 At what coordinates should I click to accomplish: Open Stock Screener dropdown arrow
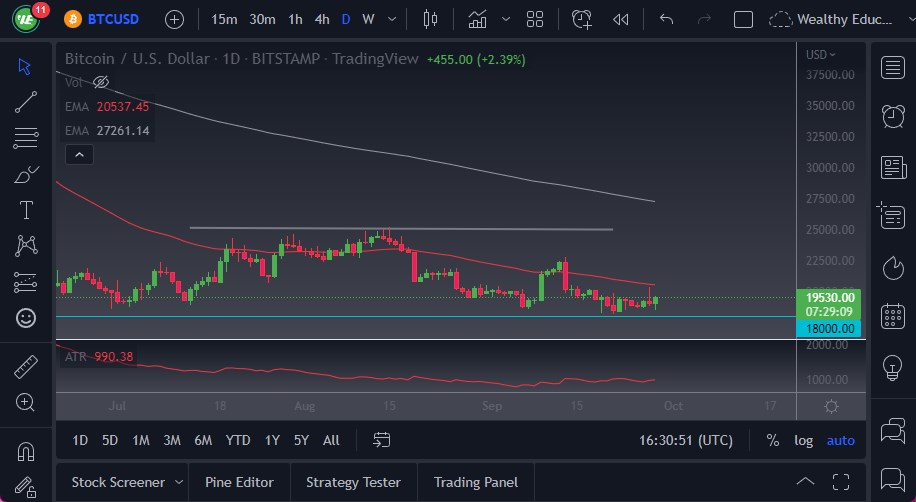pyautogui.click(x=178, y=482)
